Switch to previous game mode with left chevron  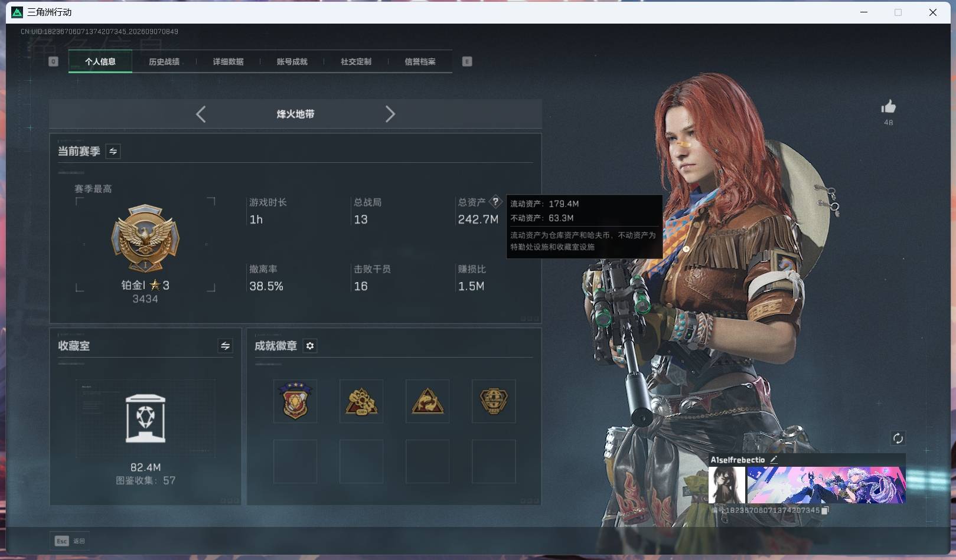(x=201, y=114)
